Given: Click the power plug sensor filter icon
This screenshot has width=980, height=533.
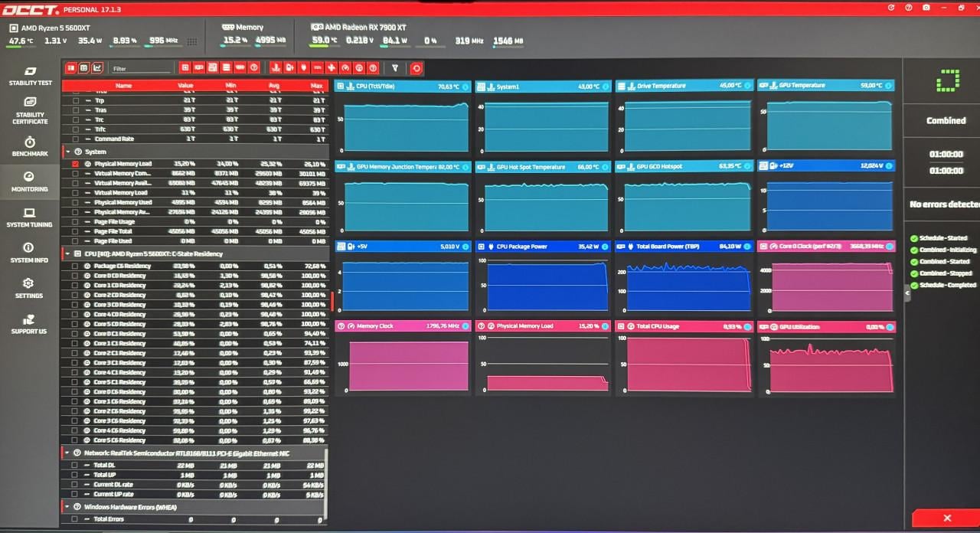Looking at the screenshot, I should [303, 68].
